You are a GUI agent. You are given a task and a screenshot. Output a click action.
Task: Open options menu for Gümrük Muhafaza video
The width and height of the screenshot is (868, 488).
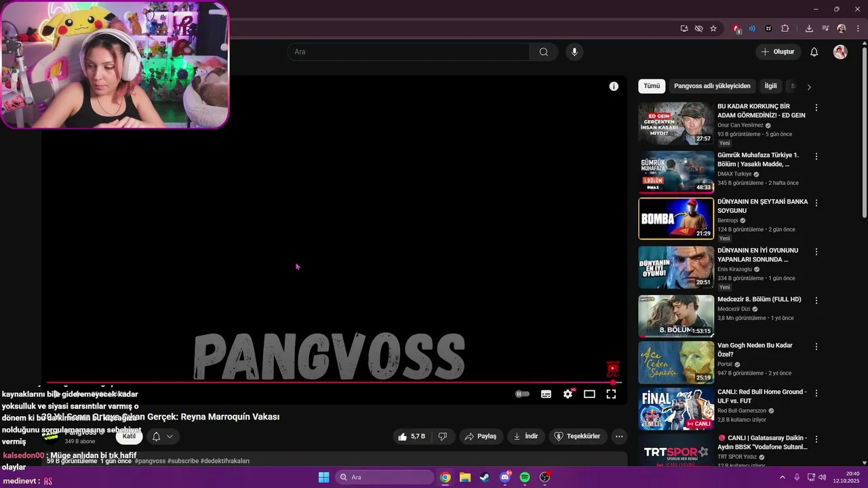(x=816, y=157)
